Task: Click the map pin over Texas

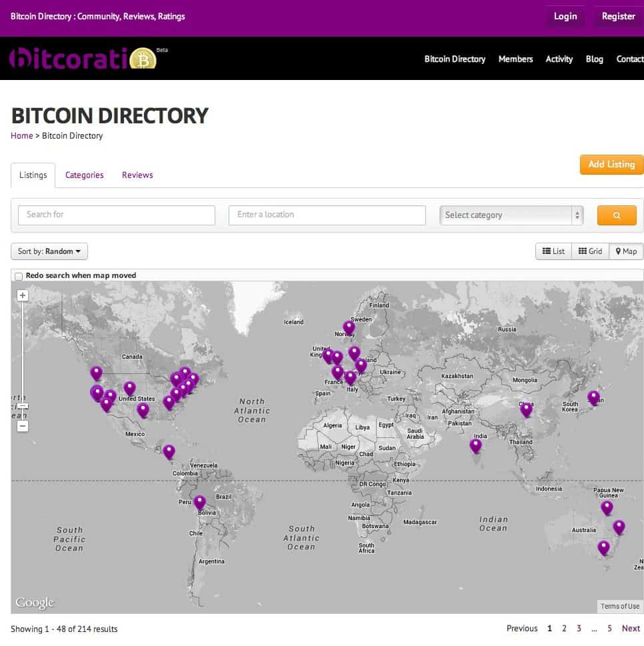Action: point(143,410)
